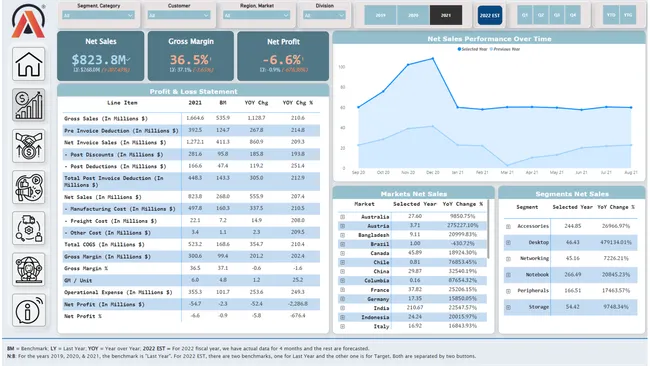This screenshot has width=650, height=366.
Task: Click the Markets Net Sales table scrollbar
Action: (488, 229)
